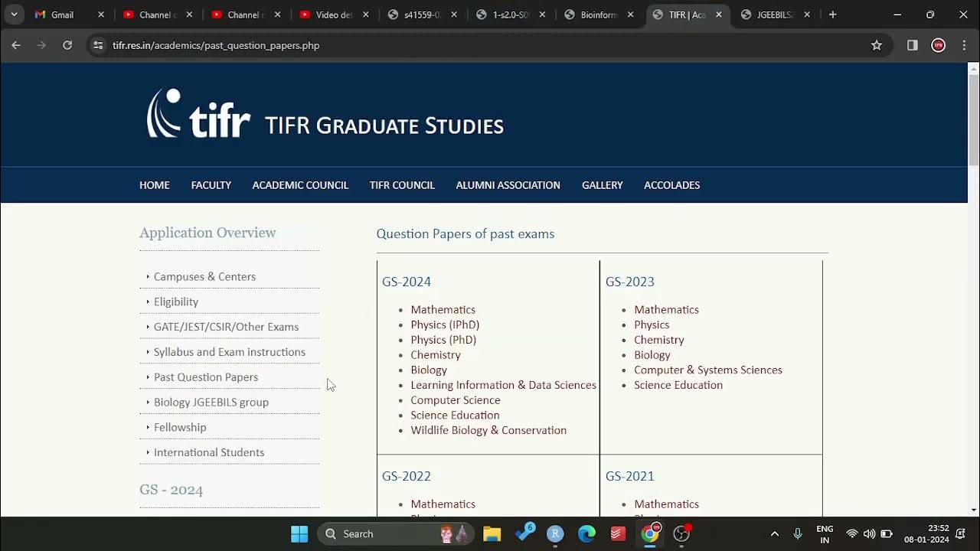Image resolution: width=980 pixels, height=551 pixels.
Task: Switch to first YouTube Channel tab
Action: coord(158,15)
